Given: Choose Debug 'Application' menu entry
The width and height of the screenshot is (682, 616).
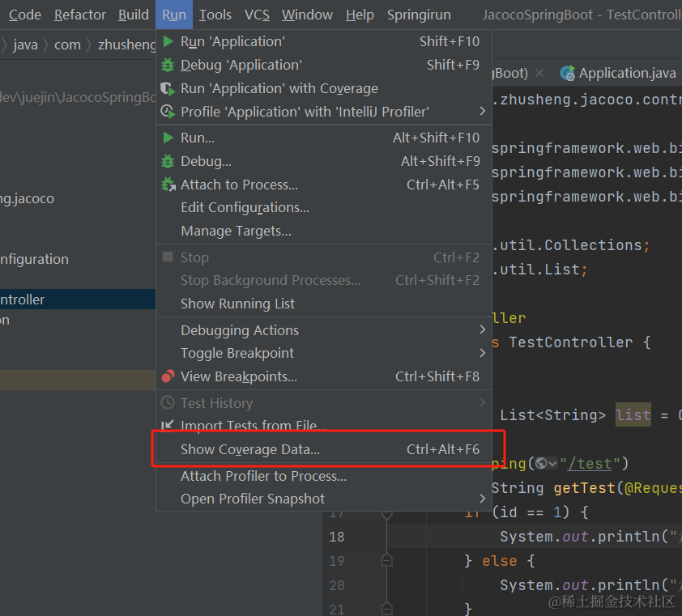Looking at the screenshot, I should pyautogui.click(x=324, y=66).
